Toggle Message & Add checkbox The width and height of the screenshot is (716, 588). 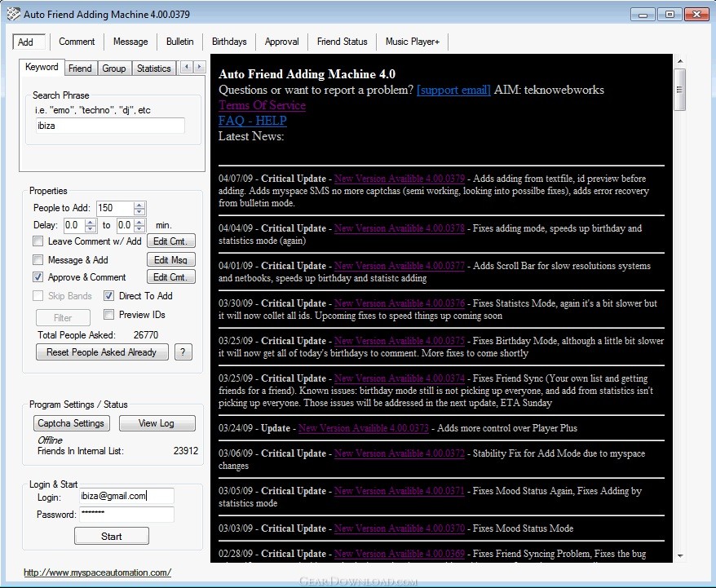tap(38, 260)
